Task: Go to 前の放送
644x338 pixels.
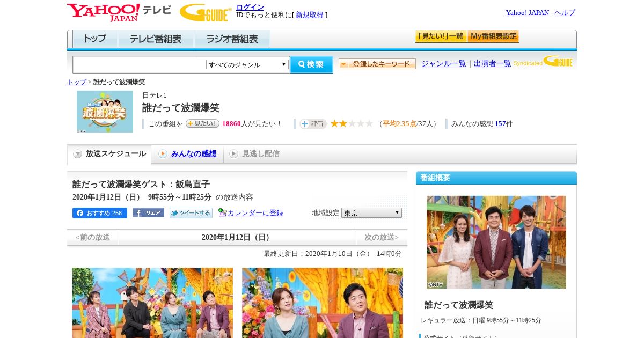Action: 93,237
